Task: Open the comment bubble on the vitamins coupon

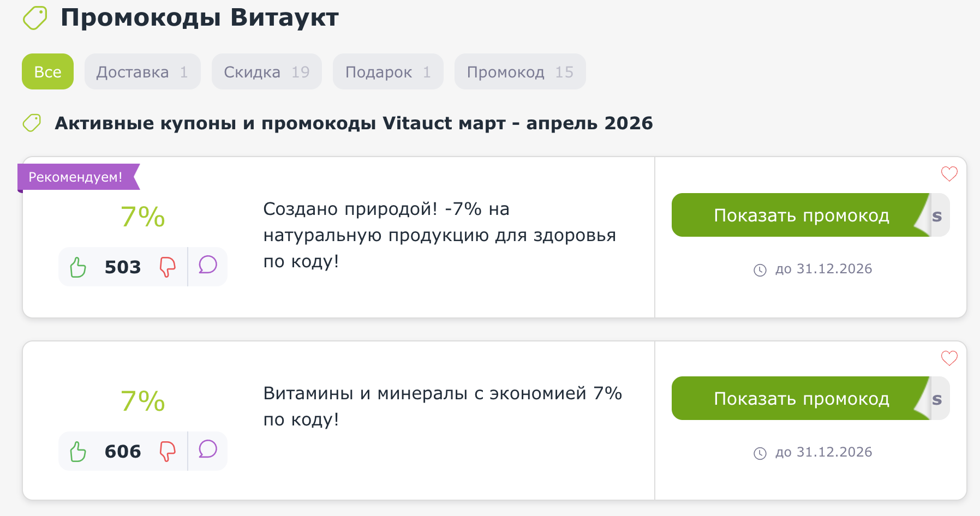Action: click(x=207, y=451)
